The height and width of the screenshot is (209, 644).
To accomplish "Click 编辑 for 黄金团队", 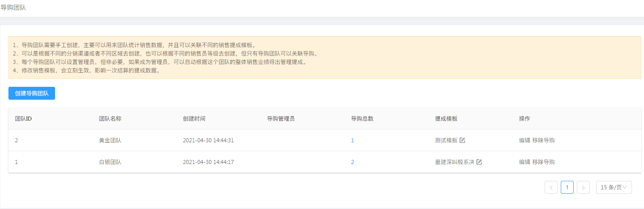I will point(525,140).
